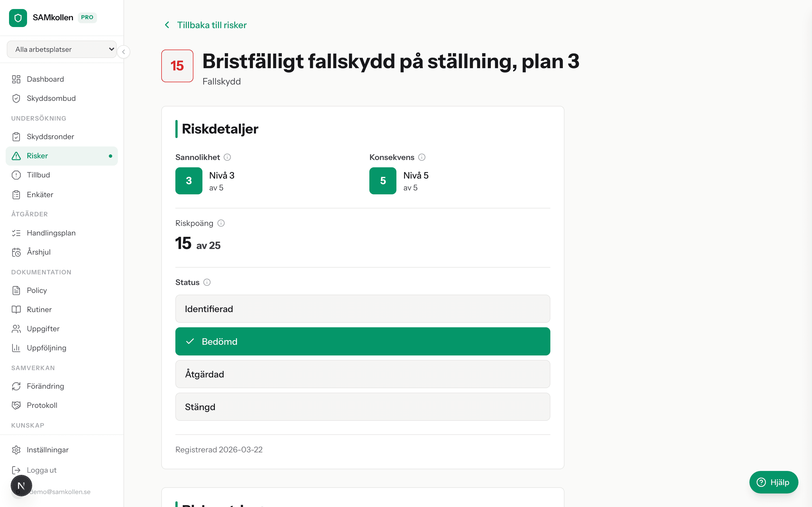Viewport: 812px width, 507px height.
Task: Open the Alla arbetsplatser workplace selector
Action: (62, 49)
